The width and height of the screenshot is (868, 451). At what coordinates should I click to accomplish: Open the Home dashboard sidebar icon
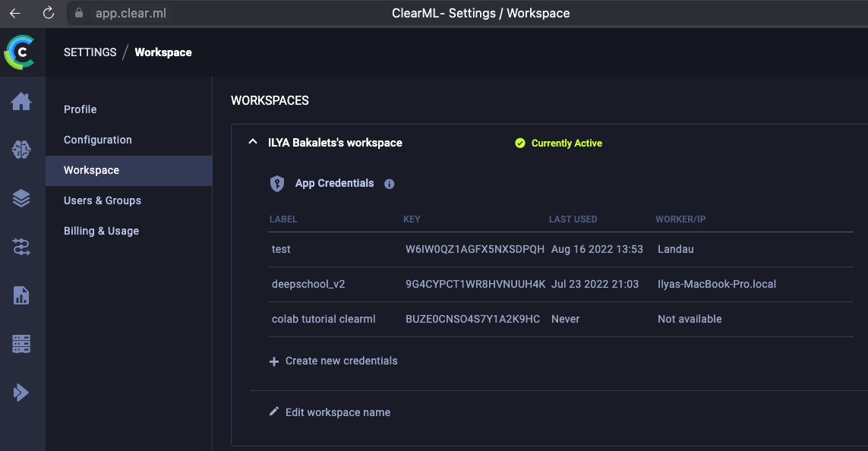point(21,101)
